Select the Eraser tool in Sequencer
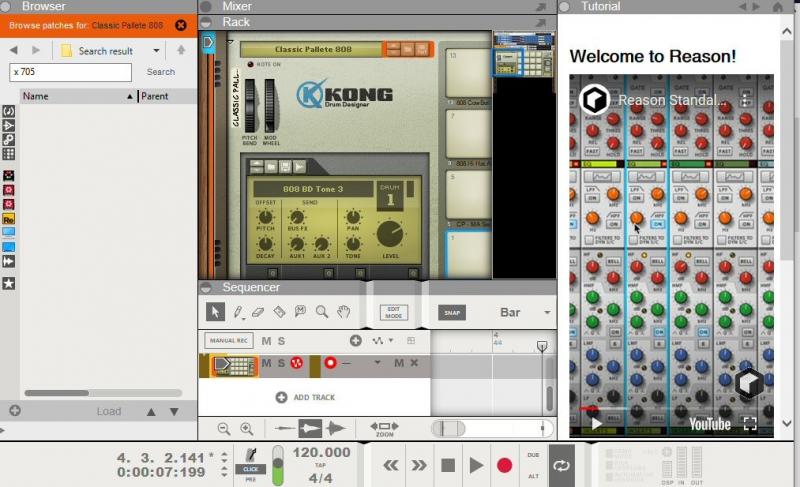 (x=258, y=312)
